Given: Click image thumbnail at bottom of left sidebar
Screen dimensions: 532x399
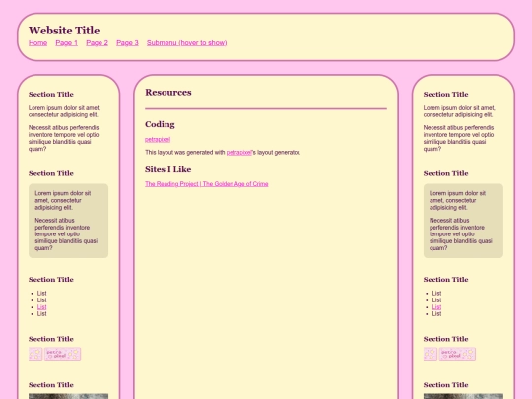Looking at the screenshot, I should pos(69,396).
